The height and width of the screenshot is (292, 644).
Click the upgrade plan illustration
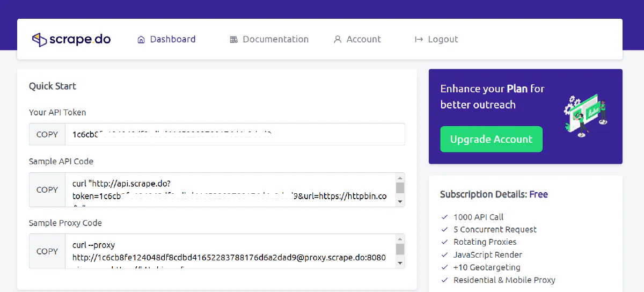[584, 114]
